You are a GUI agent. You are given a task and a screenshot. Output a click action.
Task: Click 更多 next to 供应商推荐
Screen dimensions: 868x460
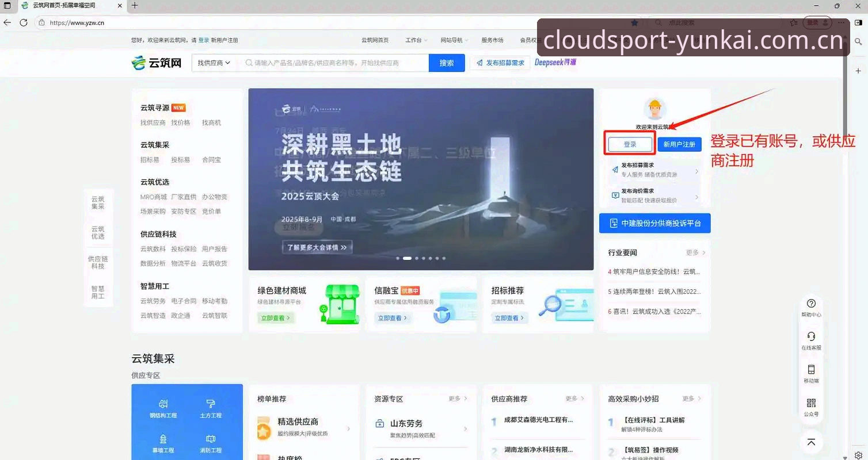(575, 398)
